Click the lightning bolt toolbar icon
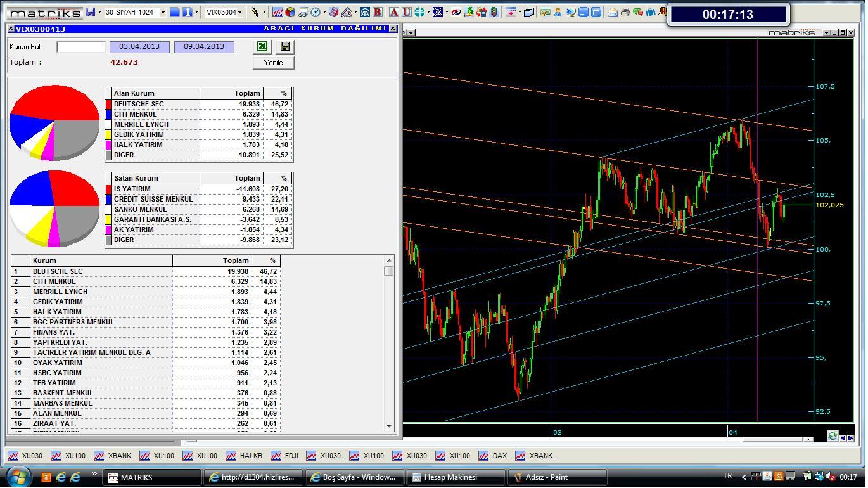The image size is (868, 488). point(255,12)
